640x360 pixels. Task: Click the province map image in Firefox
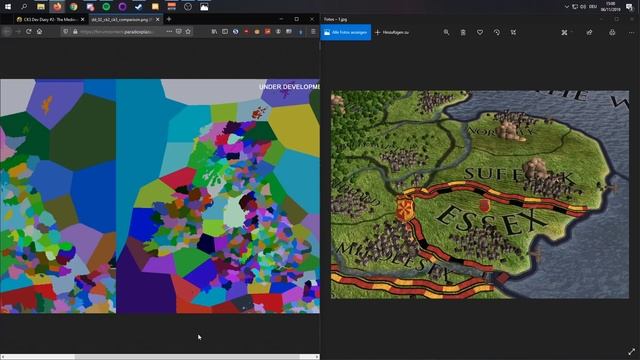[x=160, y=196]
